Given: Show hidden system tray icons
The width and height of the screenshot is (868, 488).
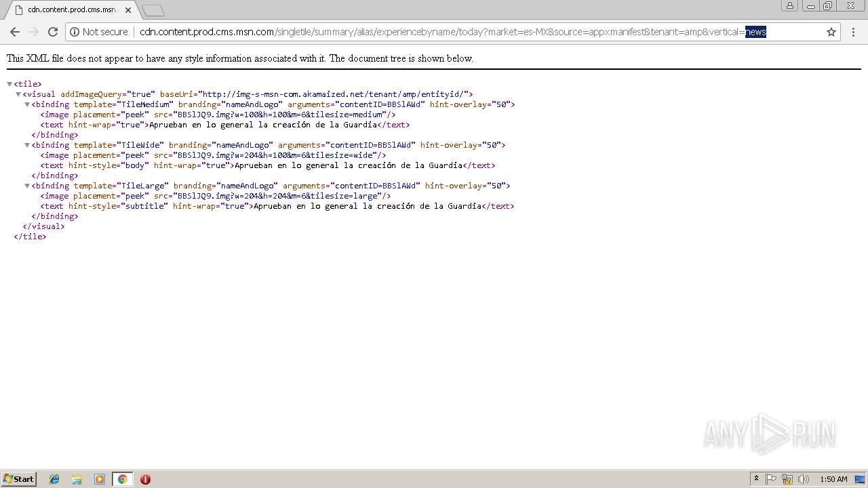Looking at the screenshot, I should (x=757, y=479).
